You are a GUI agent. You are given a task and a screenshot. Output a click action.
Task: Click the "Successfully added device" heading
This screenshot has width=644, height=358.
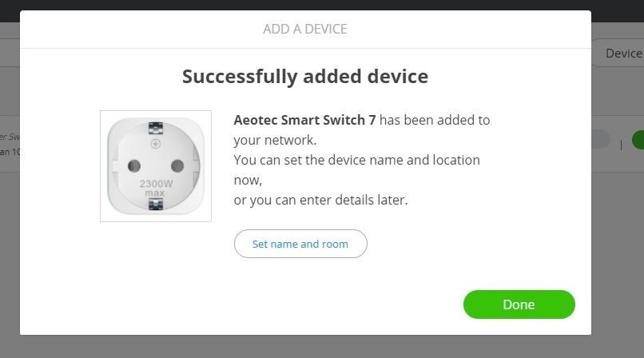click(305, 77)
